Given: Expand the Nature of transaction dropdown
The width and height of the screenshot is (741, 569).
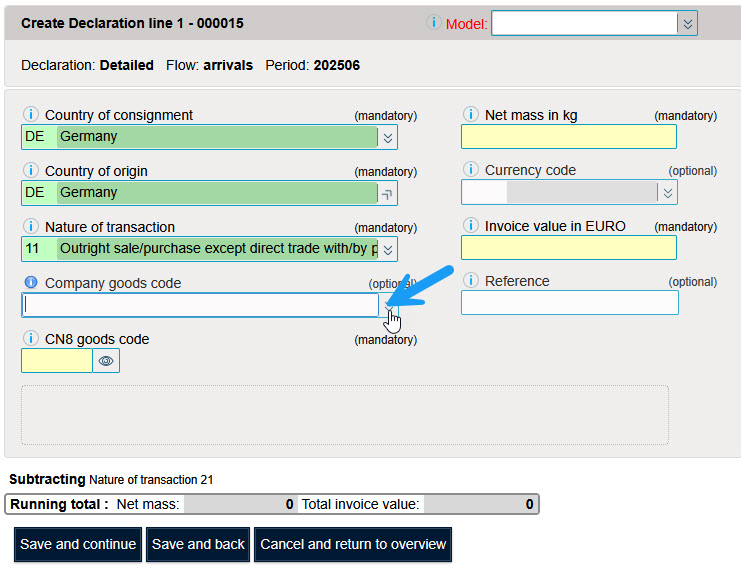Looking at the screenshot, I should click(388, 249).
